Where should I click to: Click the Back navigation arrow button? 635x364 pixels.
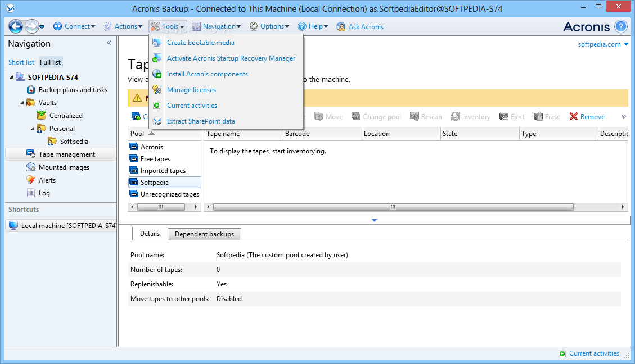16,27
